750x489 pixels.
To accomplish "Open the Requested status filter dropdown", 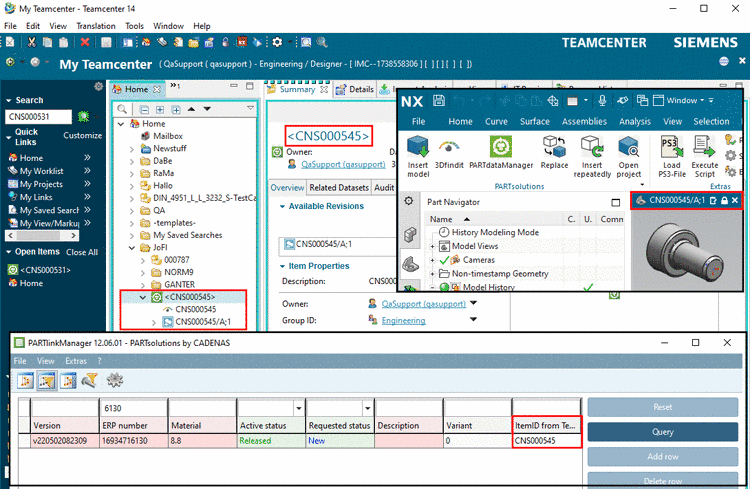I will 367,408.
